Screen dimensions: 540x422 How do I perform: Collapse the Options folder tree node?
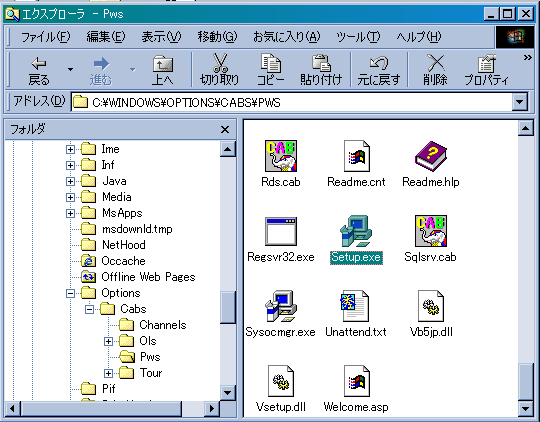click(x=70, y=293)
